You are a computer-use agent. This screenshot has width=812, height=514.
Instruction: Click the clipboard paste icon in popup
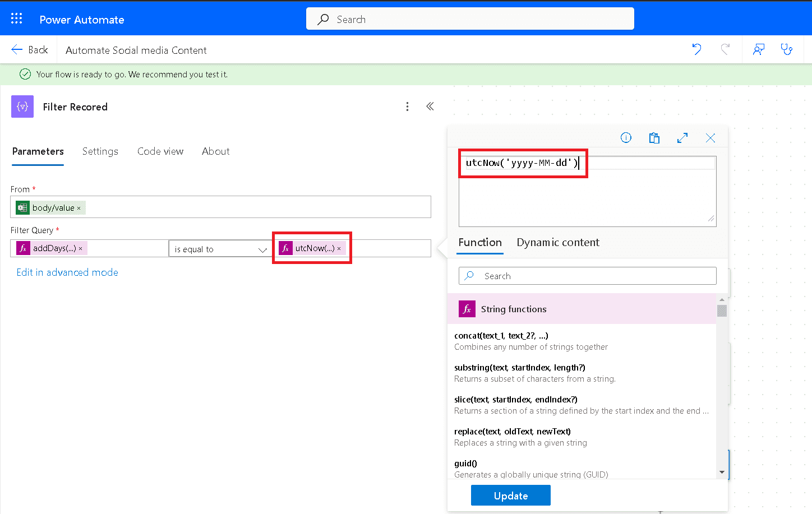(654, 138)
